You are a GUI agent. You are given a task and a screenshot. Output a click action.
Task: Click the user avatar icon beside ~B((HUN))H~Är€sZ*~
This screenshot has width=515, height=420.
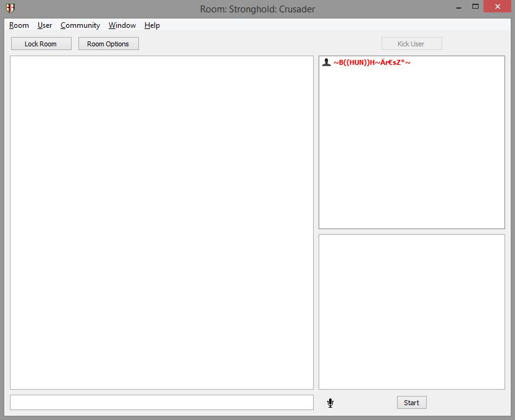click(326, 62)
